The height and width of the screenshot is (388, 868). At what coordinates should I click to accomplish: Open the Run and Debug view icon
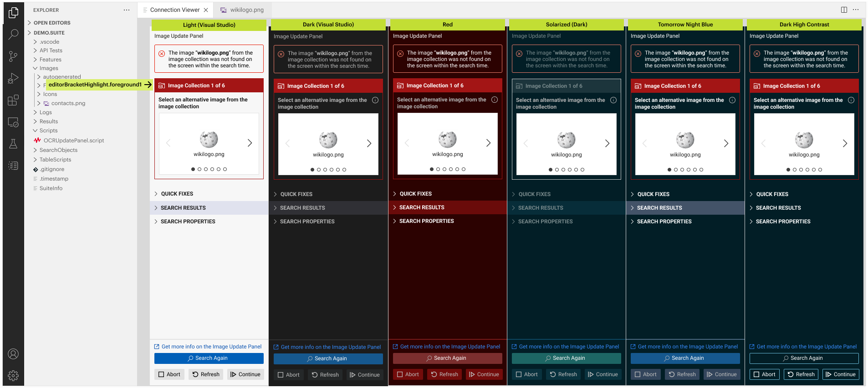click(13, 78)
